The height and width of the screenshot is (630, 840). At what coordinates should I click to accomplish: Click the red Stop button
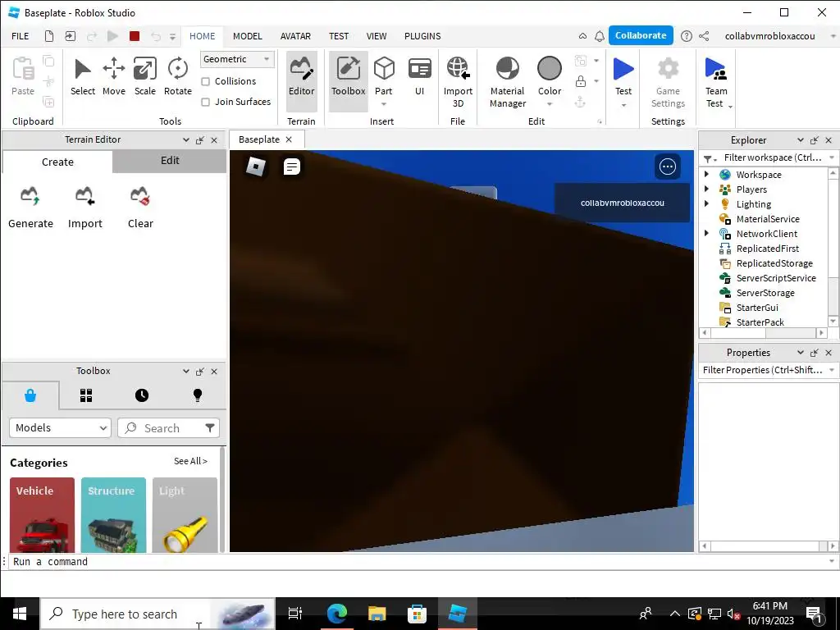pyautogui.click(x=135, y=36)
